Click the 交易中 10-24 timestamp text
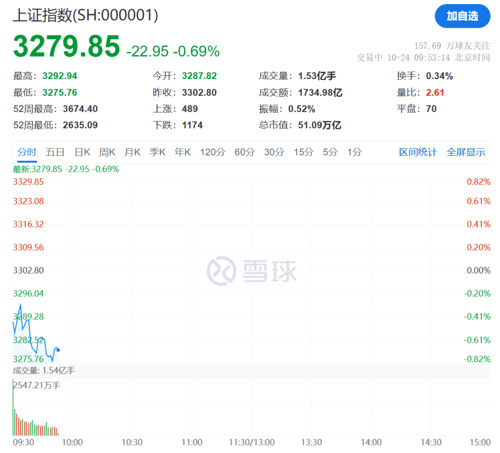Image resolution: width=500 pixels, height=453 pixels. point(423,58)
